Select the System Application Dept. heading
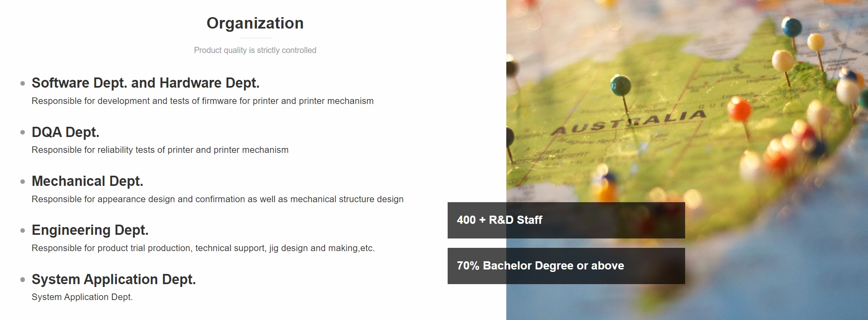This screenshot has width=868, height=320. pos(114,279)
